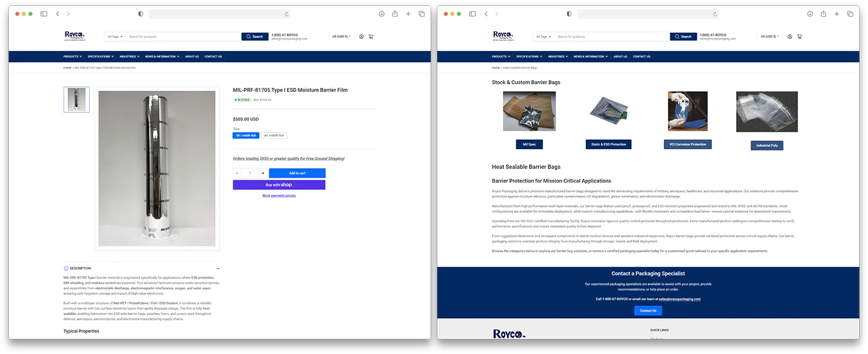This screenshot has height=354, width=868.
Task: Open About Us in left window nav
Action: tap(192, 57)
